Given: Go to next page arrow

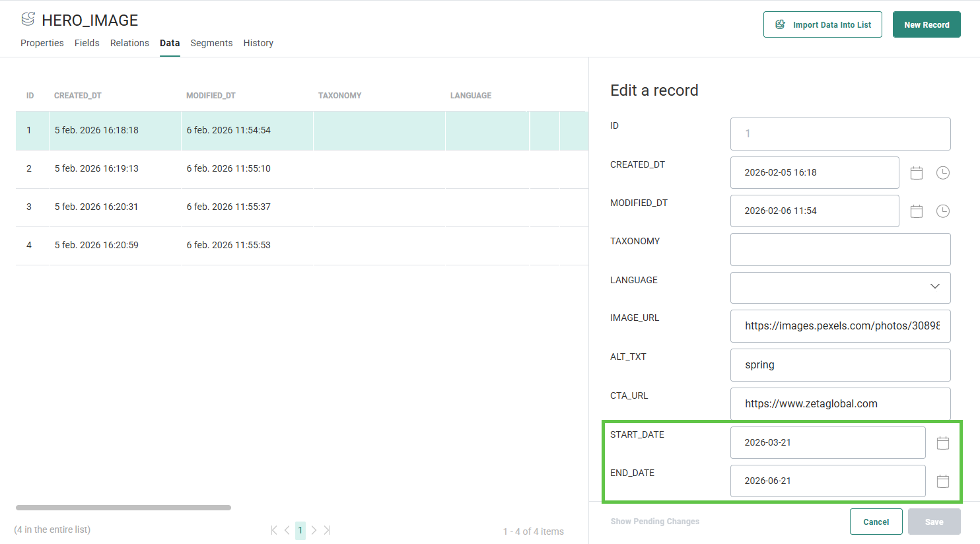Looking at the screenshot, I should [x=314, y=530].
